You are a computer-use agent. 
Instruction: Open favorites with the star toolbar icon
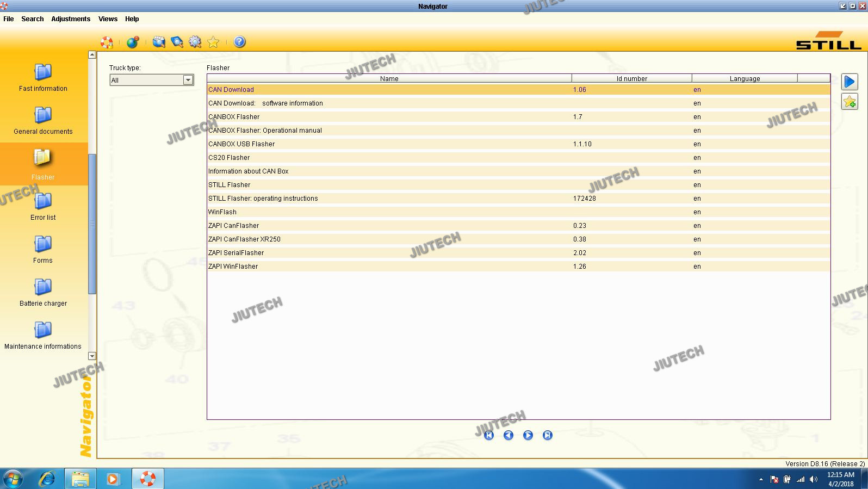point(213,42)
